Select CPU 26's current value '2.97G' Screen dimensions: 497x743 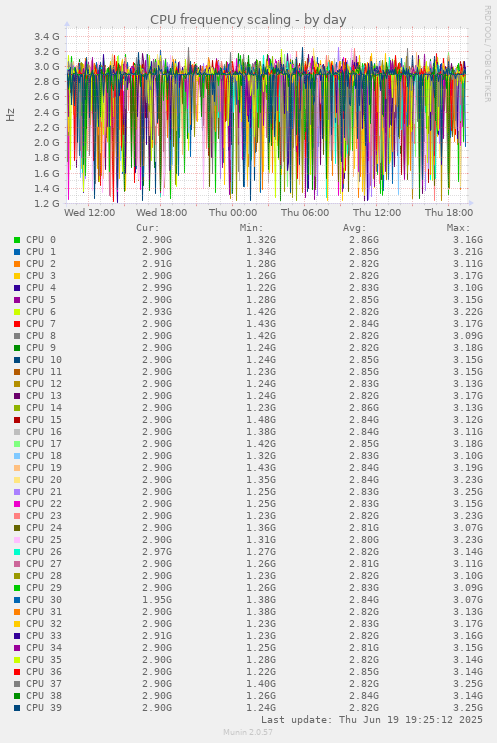tap(157, 552)
